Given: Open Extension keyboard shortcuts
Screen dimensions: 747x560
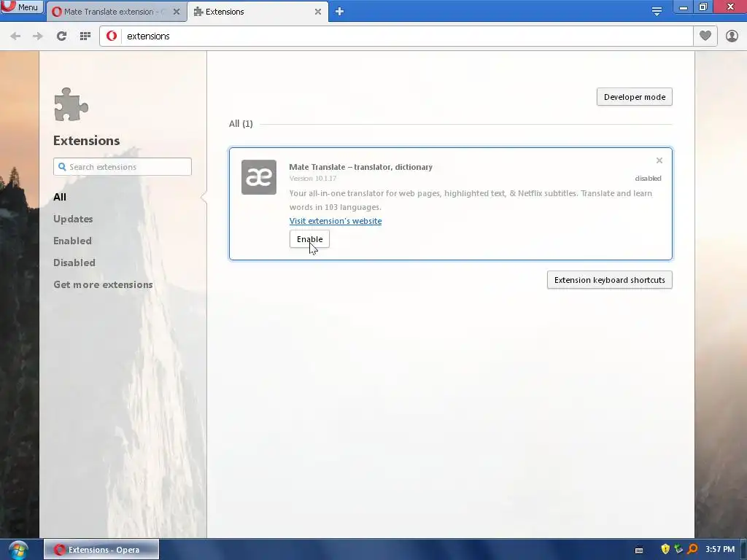Looking at the screenshot, I should tap(609, 280).
